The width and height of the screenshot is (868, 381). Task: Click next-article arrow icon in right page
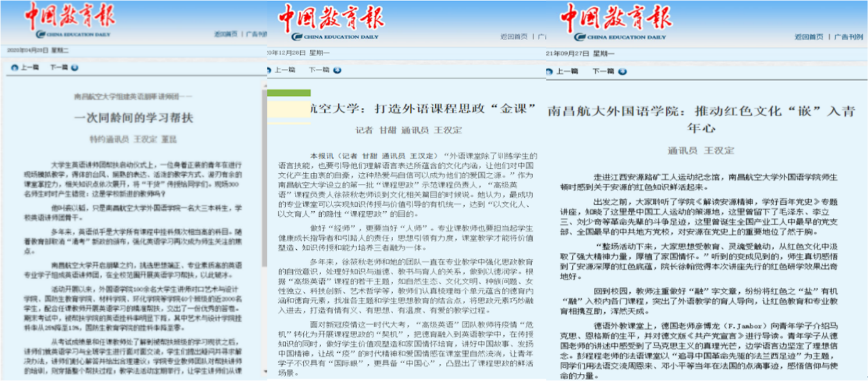(622, 71)
